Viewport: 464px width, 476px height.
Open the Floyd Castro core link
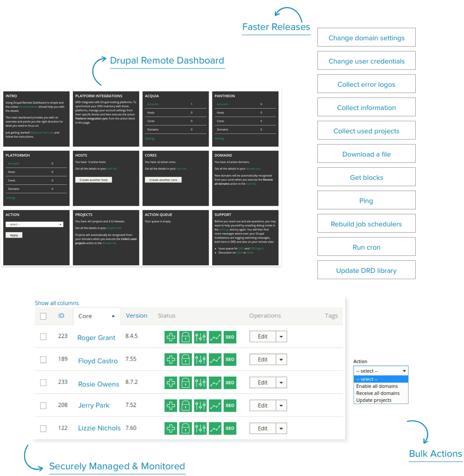pyautogui.click(x=97, y=361)
